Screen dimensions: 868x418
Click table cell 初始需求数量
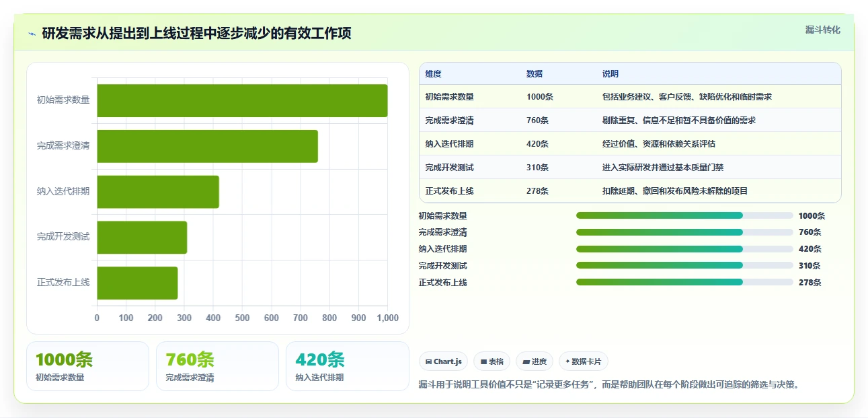(449, 97)
